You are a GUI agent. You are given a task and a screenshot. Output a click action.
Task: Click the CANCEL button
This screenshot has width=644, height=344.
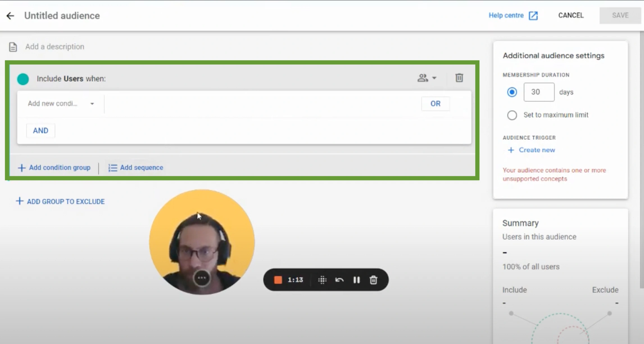(571, 15)
